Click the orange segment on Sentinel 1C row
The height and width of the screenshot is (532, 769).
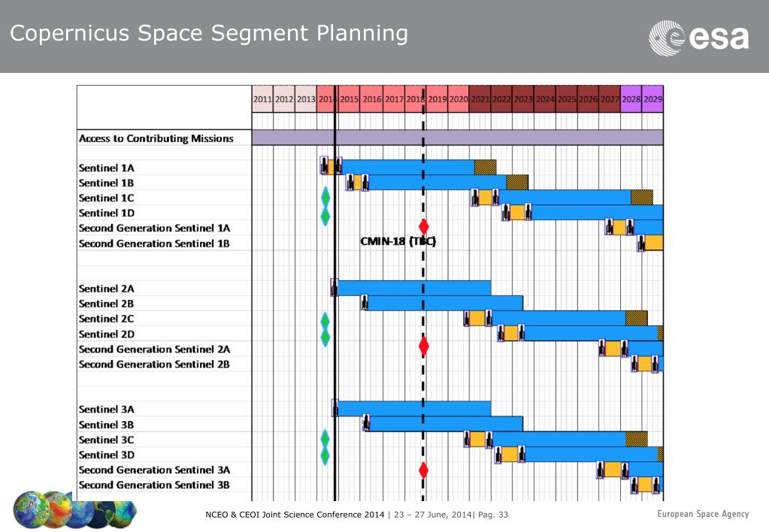coord(485,197)
